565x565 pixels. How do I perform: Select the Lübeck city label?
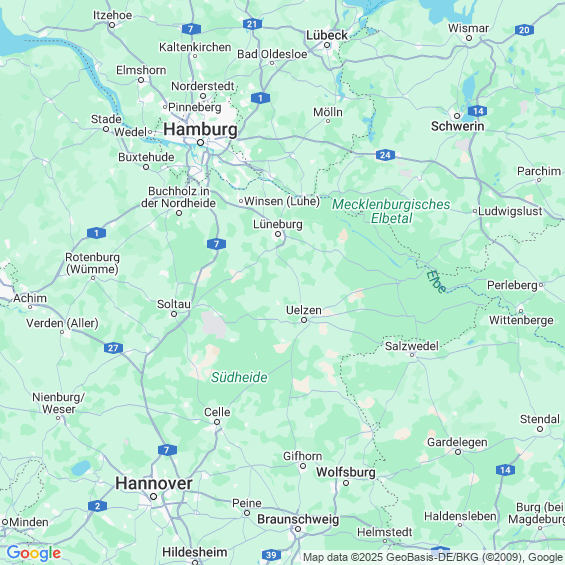click(327, 35)
